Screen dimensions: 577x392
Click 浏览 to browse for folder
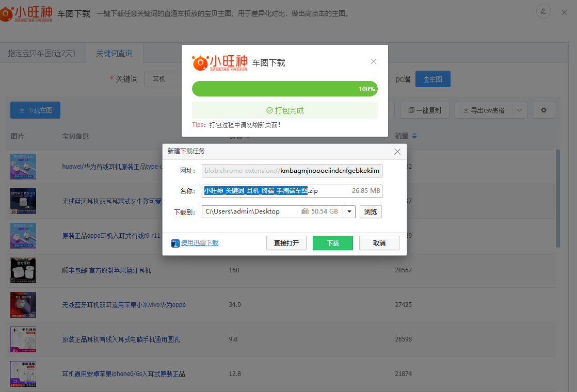pyautogui.click(x=371, y=212)
